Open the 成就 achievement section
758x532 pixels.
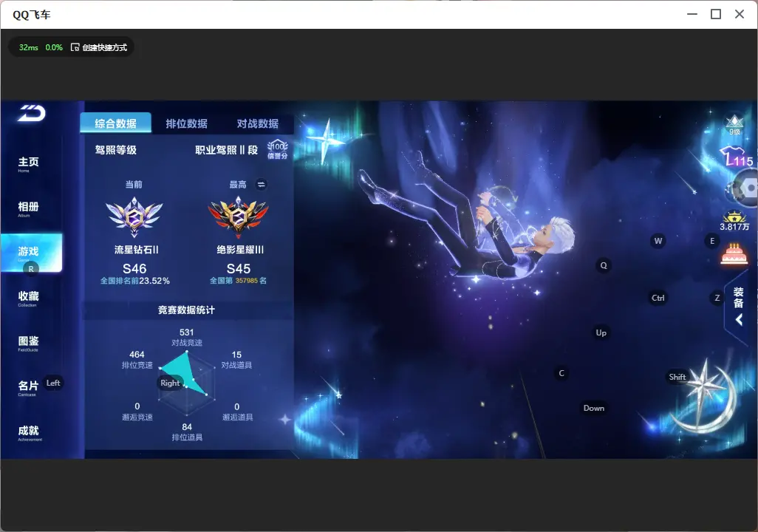pyautogui.click(x=29, y=433)
